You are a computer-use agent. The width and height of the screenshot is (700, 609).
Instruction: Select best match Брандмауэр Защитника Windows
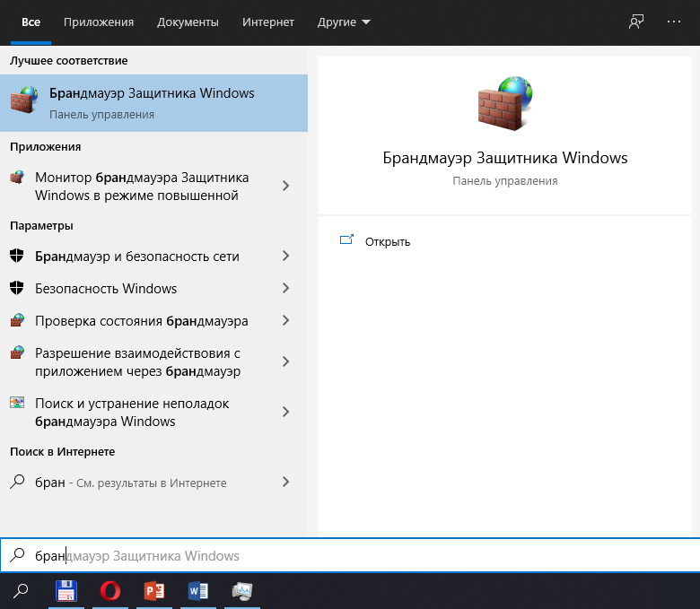pyautogui.click(x=153, y=102)
